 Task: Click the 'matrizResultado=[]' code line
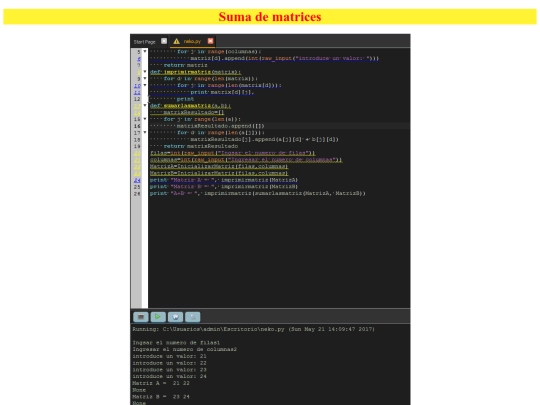[194, 112]
